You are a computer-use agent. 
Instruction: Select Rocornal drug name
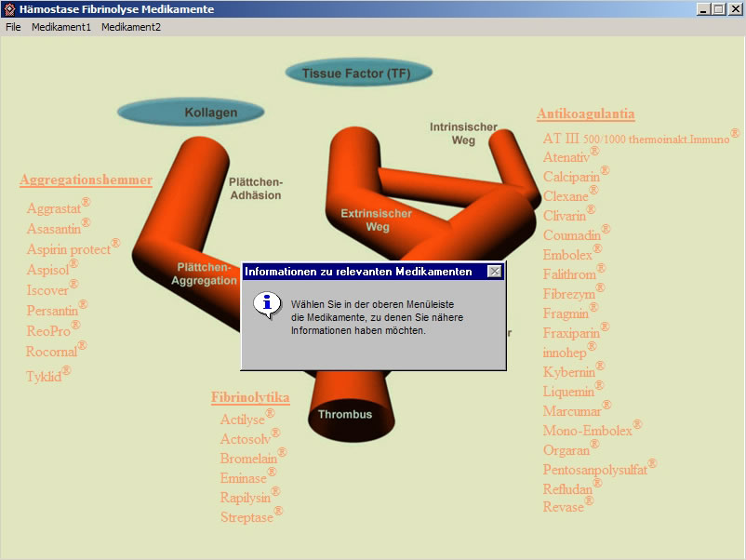[56, 351]
